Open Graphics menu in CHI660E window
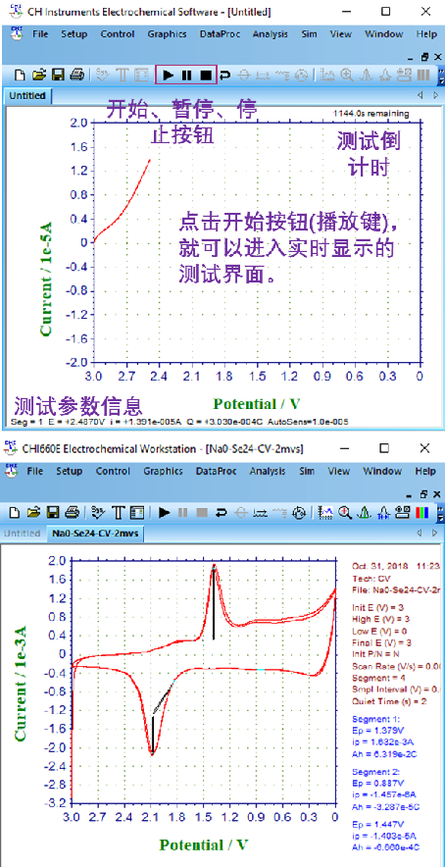The width and height of the screenshot is (445, 868). click(x=163, y=471)
